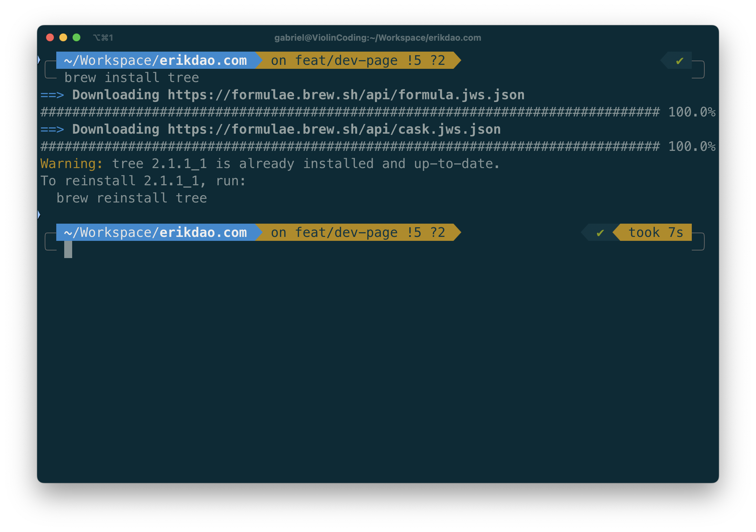Click the first prompt's ~/Workspace/erikdao.com path segment
The width and height of the screenshot is (756, 532).
coord(155,61)
